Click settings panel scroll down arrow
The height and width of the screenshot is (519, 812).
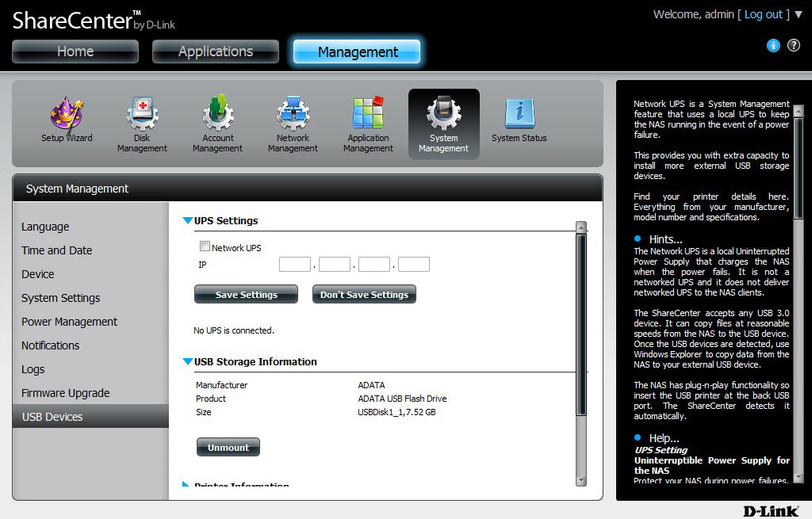click(581, 480)
